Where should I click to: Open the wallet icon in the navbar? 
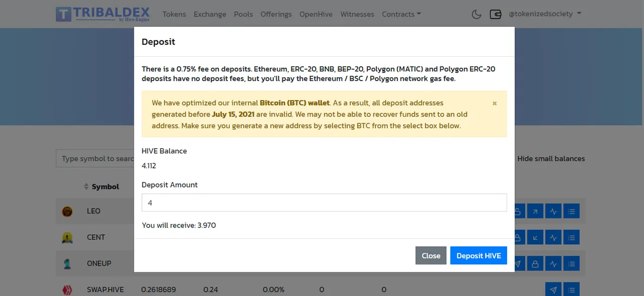(x=496, y=14)
